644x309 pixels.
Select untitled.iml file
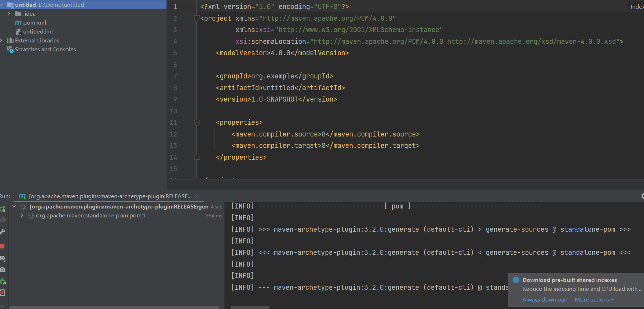point(38,31)
